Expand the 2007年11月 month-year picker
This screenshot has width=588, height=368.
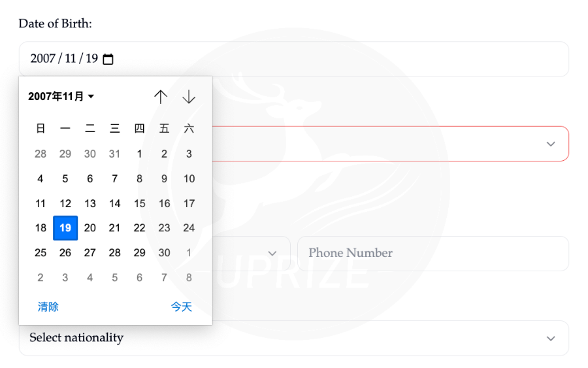coord(61,97)
